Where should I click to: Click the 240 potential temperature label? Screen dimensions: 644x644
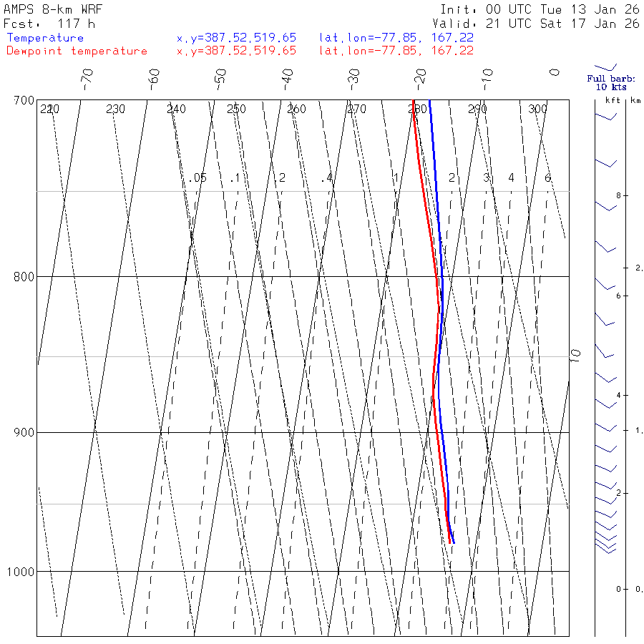click(x=176, y=109)
